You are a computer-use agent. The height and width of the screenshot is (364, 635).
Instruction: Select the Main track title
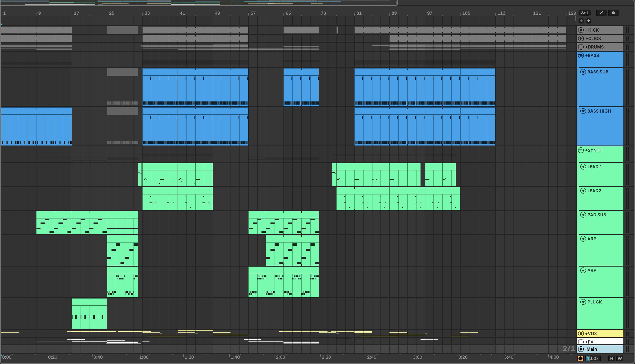coord(591,349)
